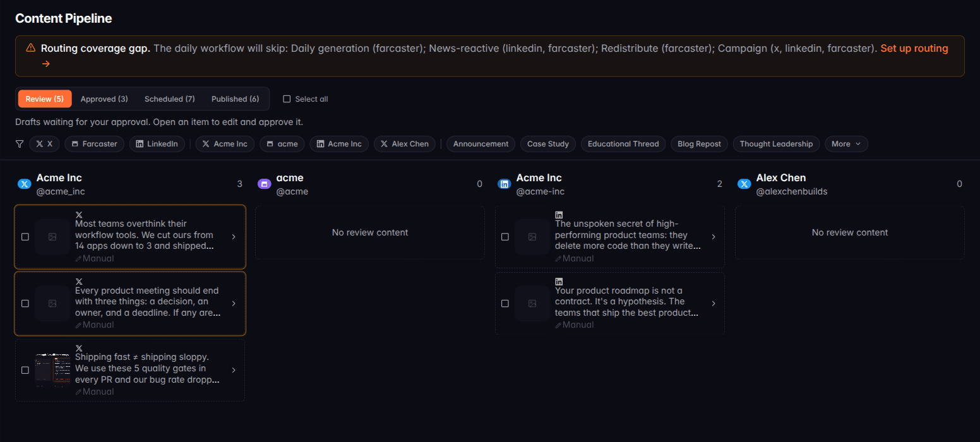Click screenshot thumbnail on 'Shipping fast' card
The height and width of the screenshot is (442, 980).
coord(52,370)
